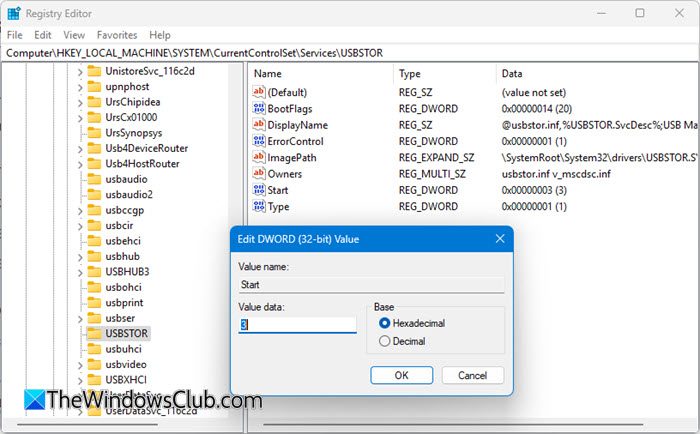The width and height of the screenshot is (700, 434).
Task: Select the DisplayName string value icon
Action: [258, 125]
